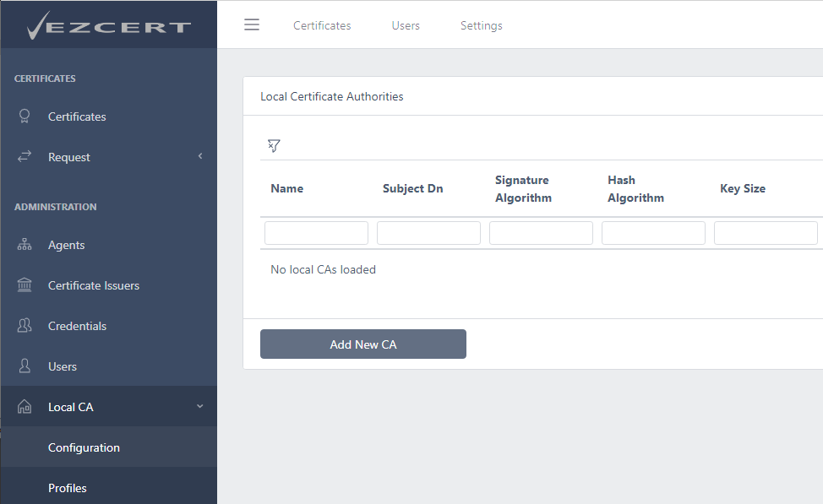This screenshot has width=823, height=504.
Task: Open the Certificates top navigation tab
Action: coord(322,25)
